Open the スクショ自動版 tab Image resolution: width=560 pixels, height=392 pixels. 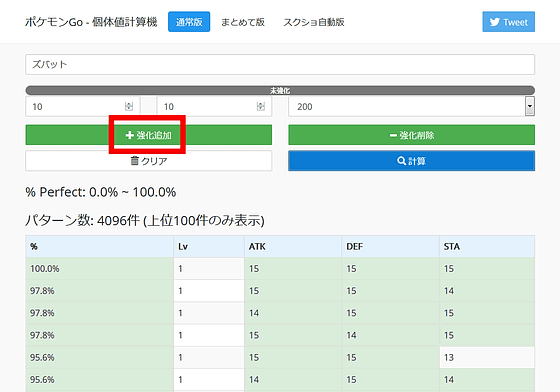[x=314, y=22]
